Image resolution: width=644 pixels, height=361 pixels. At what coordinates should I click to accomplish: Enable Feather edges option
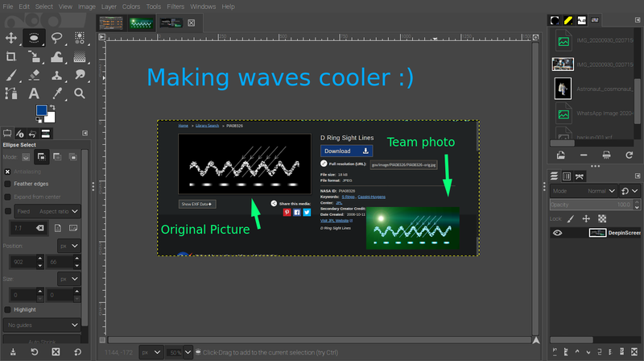click(7, 184)
